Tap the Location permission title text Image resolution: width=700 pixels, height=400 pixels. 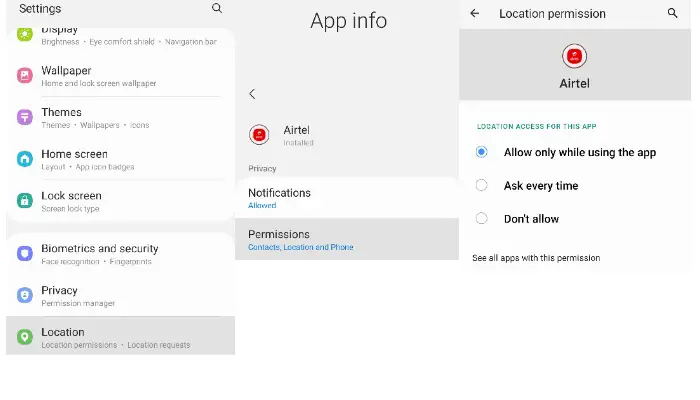tap(552, 14)
